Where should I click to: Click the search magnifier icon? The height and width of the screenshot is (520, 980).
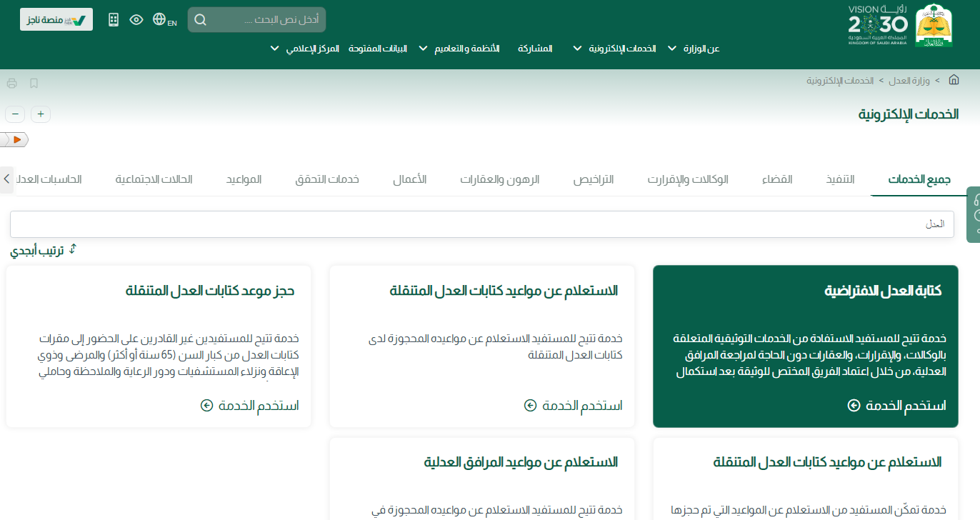point(201,20)
